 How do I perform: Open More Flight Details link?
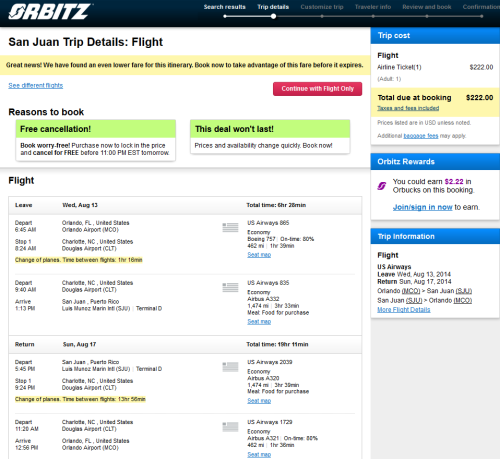click(x=404, y=310)
